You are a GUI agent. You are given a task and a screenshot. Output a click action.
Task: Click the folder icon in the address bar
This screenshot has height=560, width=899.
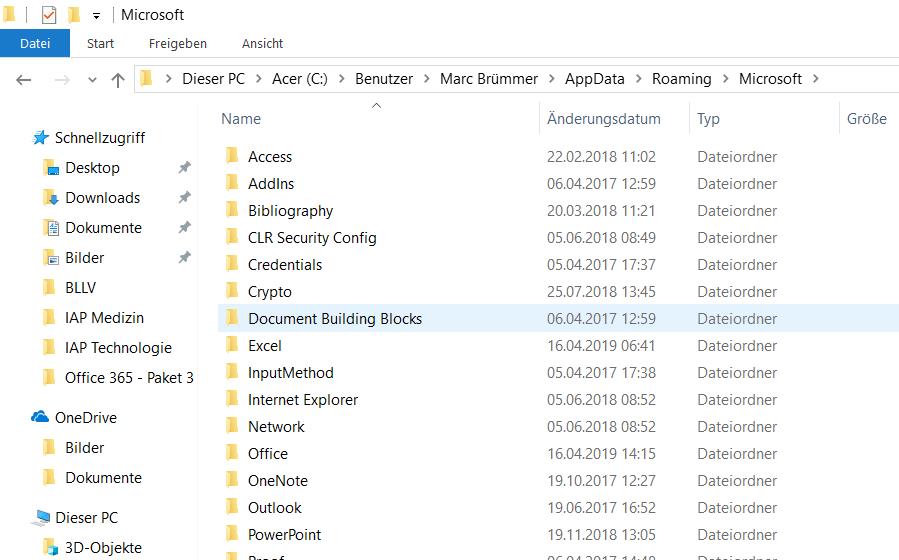tap(147, 78)
